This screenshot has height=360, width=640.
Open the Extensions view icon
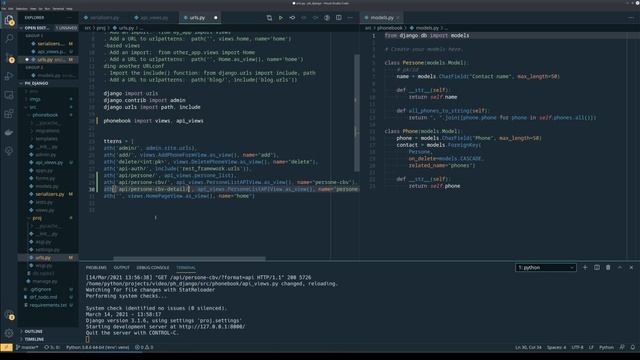[x=9, y=113]
